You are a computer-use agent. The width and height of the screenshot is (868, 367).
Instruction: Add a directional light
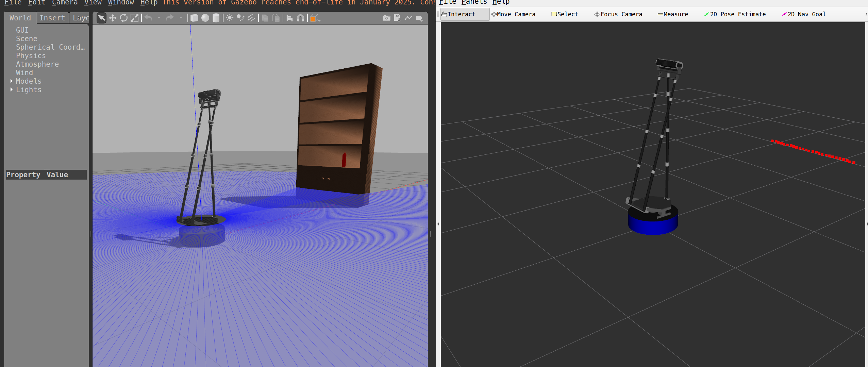pyautogui.click(x=251, y=18)
